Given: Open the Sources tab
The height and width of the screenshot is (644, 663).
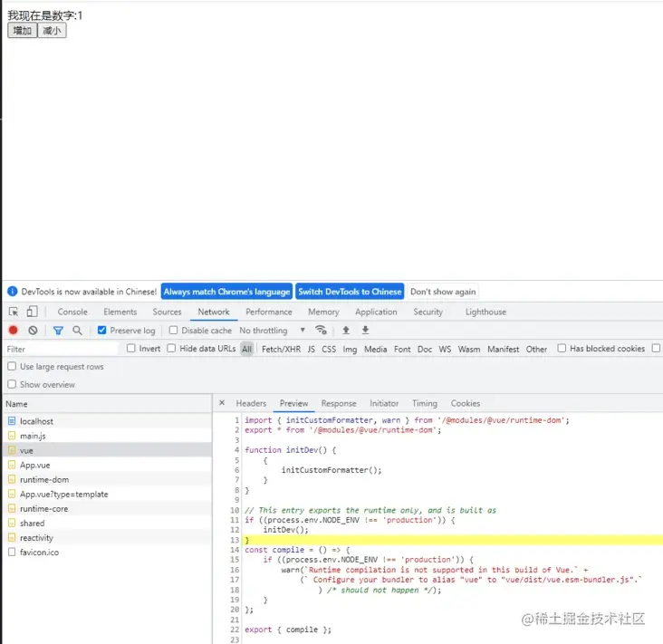Looking at the screenshot, I should tap(167, 312).
